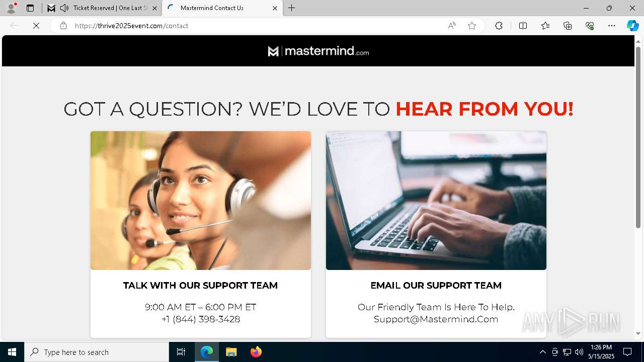Add this page to favorites star
Image resolution: width=644 pixels, height=362 pixels.
[x=472, y=26]
